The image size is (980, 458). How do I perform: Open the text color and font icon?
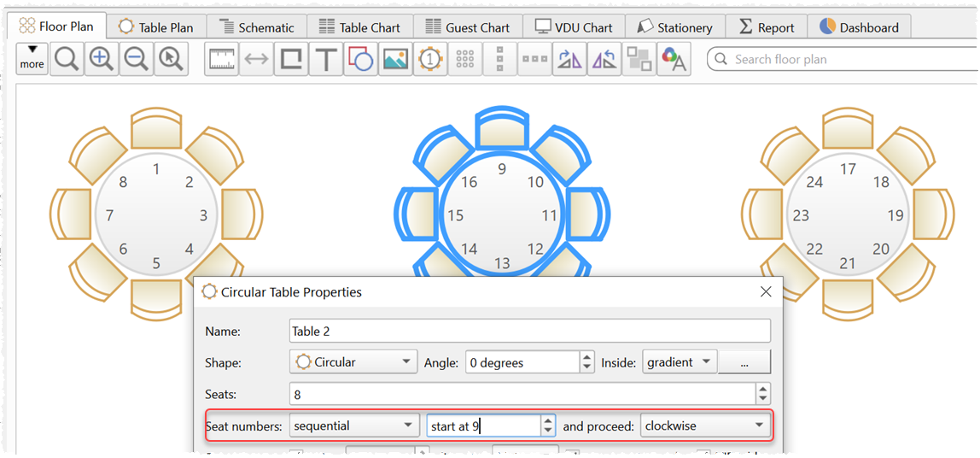click(674, 60)
